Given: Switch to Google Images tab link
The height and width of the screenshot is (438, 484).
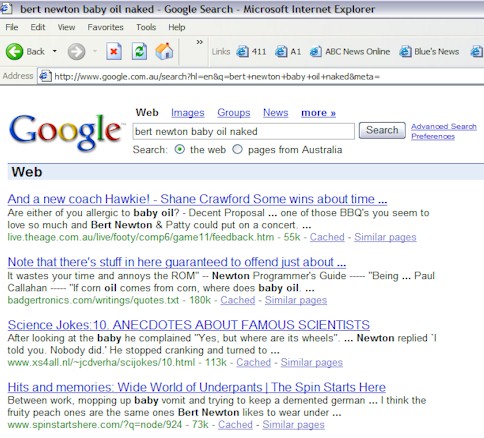Looking at the screenshot, I should tap(188, 113).
